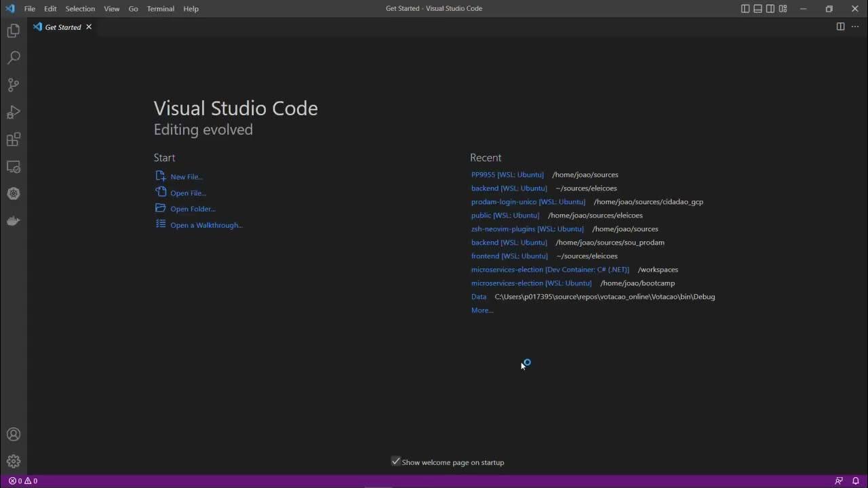Open the File menu

click(30, 9)
